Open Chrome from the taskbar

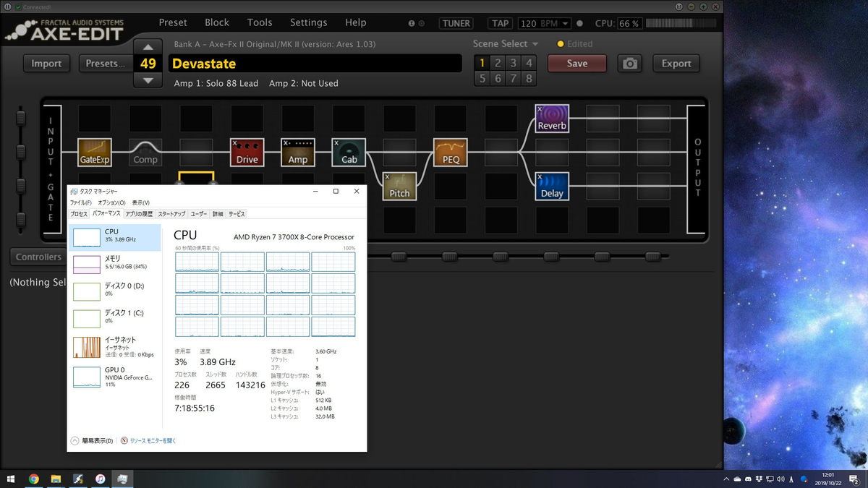(34, 479)
